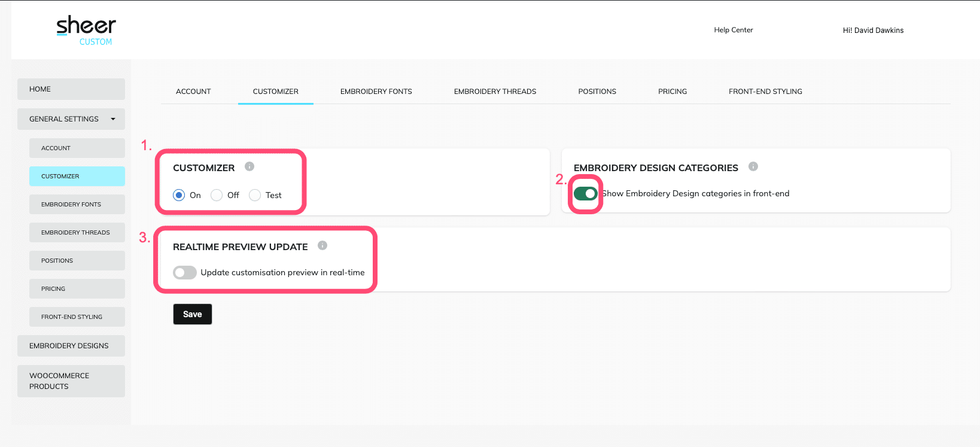Select the On radio button
Screen dimensions: 980x447
[x=179, y=195]
